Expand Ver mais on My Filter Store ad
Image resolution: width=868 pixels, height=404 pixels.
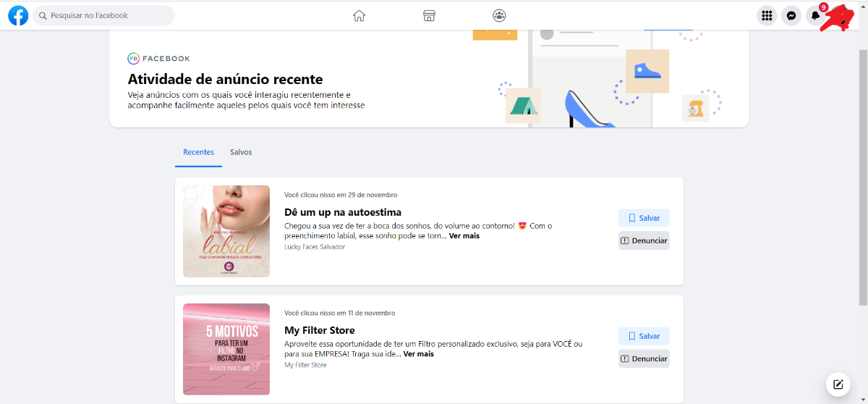pos(418,354)
